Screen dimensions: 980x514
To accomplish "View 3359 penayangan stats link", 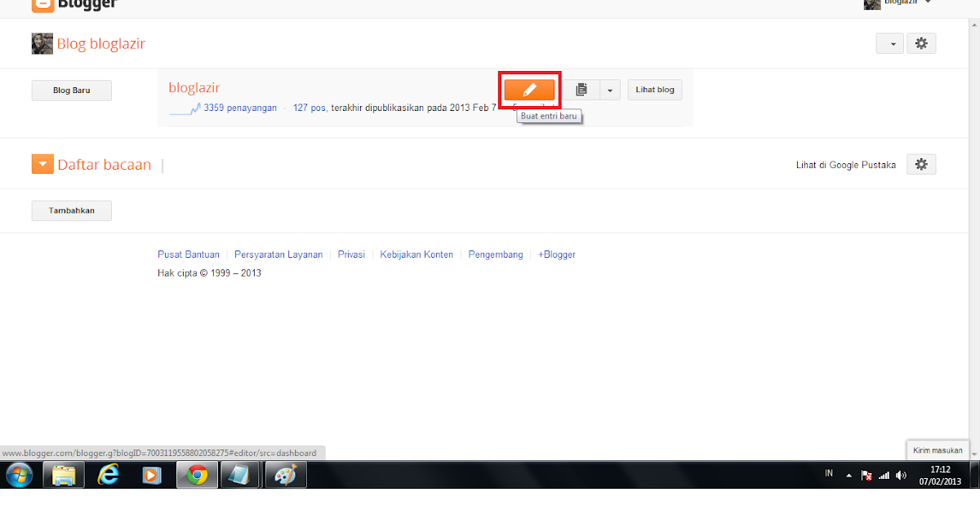I will click(x=240, y=108).
